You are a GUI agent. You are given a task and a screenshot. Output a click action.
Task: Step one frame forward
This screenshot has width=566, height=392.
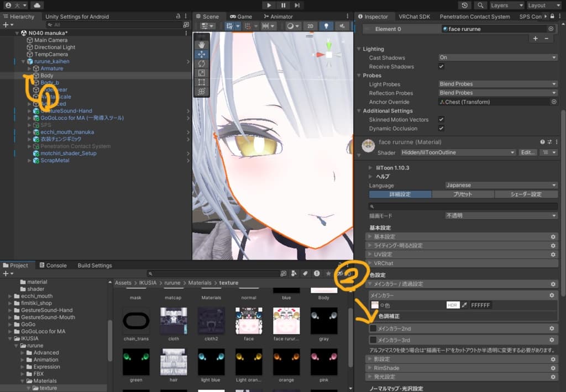(297, 6)
